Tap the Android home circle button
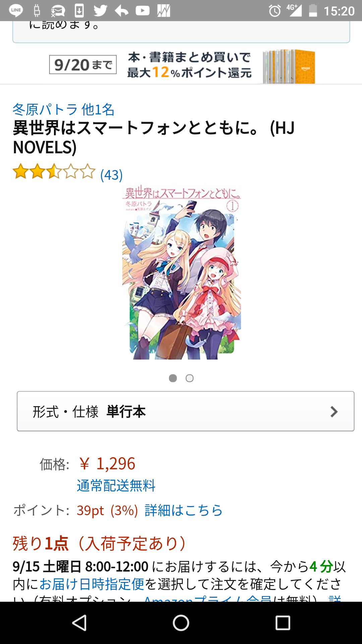The height and width of the screenshot is (644, 362). pos(181,623)
